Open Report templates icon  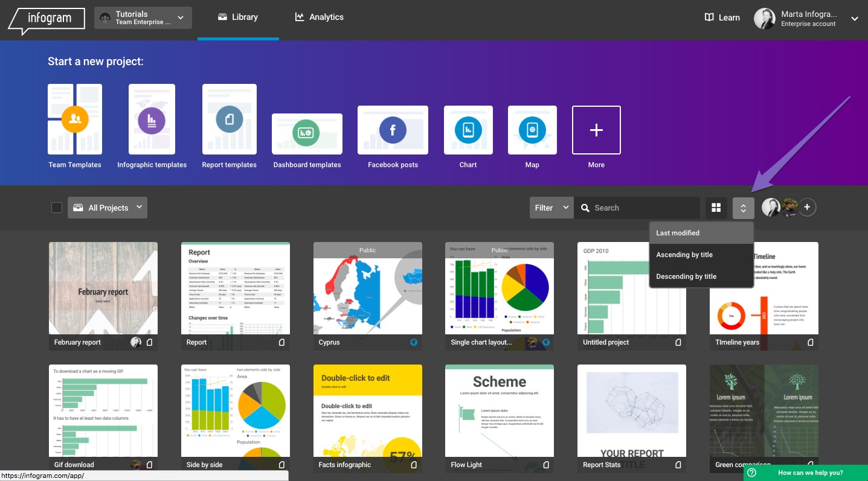click(x=229, y=119)
